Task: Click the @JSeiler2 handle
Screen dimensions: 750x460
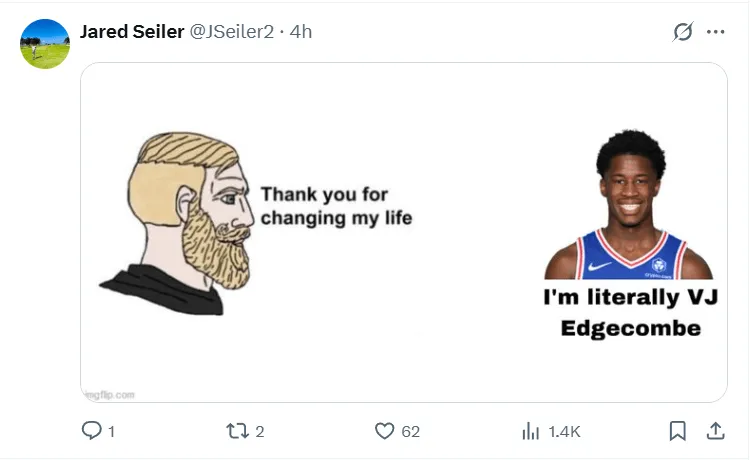Action: point(232,32)
